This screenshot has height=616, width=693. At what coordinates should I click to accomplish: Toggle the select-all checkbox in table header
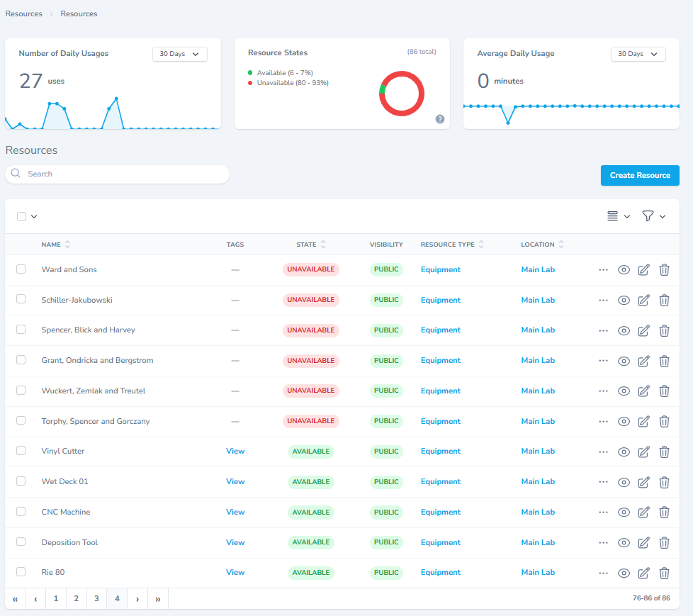point(21,216)
